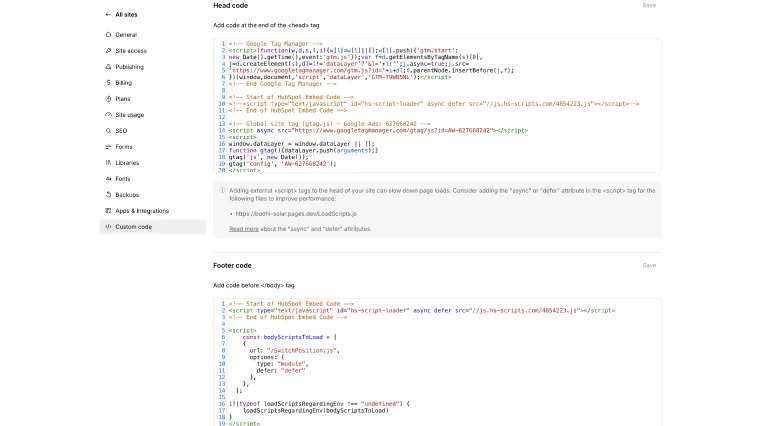Click inside the Footer code editor
This screenshot has height=426, width=768.
(437, 362)
